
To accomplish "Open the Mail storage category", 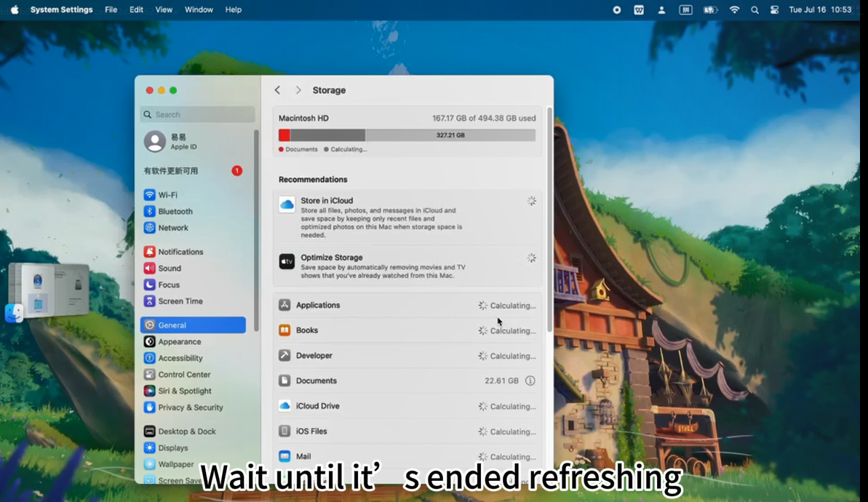I will point(407,457).
